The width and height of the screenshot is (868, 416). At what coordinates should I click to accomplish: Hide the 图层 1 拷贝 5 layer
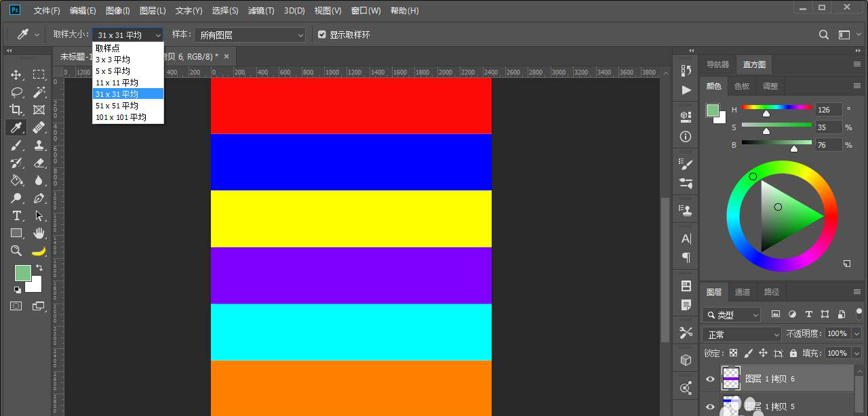coord(710,407)
